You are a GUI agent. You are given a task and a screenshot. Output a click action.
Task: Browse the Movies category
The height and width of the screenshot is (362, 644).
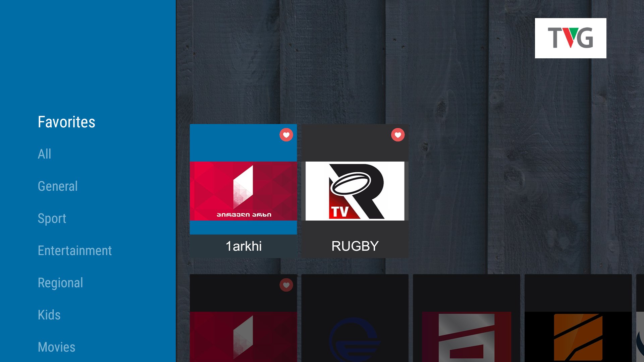(x=56, y=347)
